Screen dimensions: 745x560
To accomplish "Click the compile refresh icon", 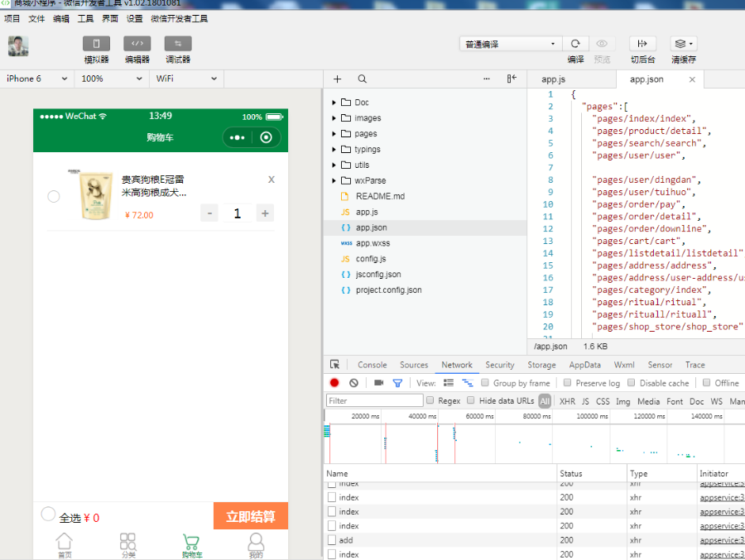I will pyautogui.click(x=575, y=44).
